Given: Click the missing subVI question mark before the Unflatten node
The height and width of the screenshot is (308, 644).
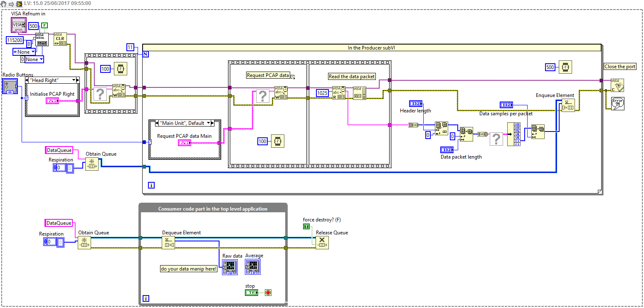Looking at the screenshot, I should [x=496, y=139].
